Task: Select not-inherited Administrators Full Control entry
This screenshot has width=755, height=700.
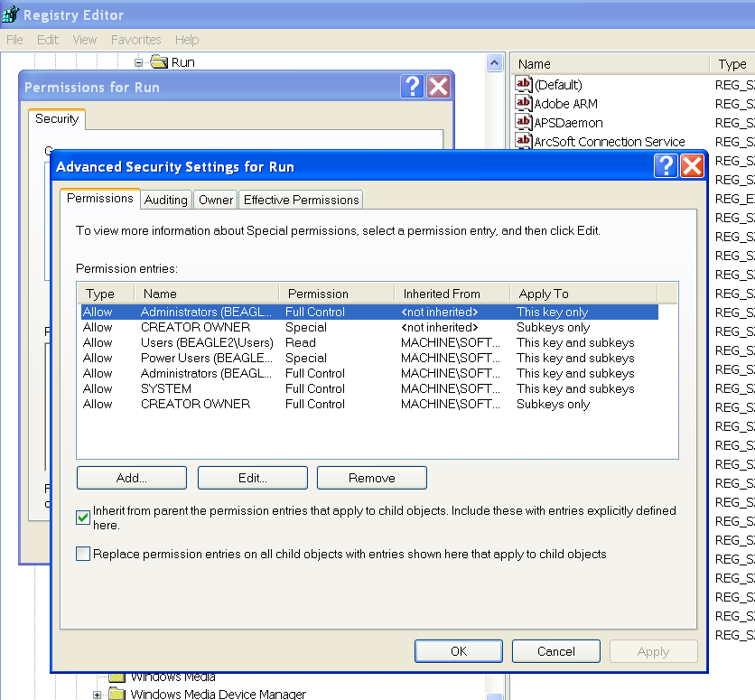Action: click(369, 312)
